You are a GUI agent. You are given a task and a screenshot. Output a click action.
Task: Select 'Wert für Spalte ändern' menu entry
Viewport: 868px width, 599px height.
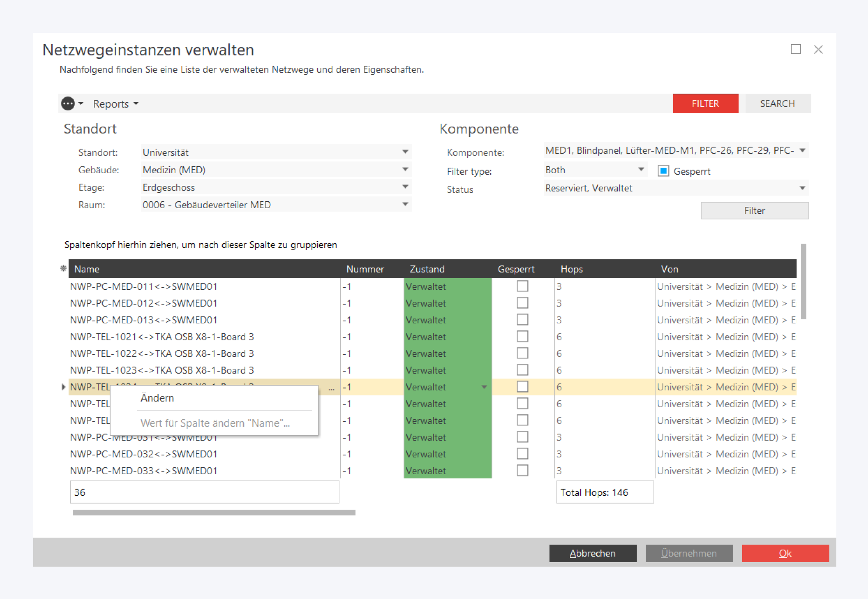214,423
